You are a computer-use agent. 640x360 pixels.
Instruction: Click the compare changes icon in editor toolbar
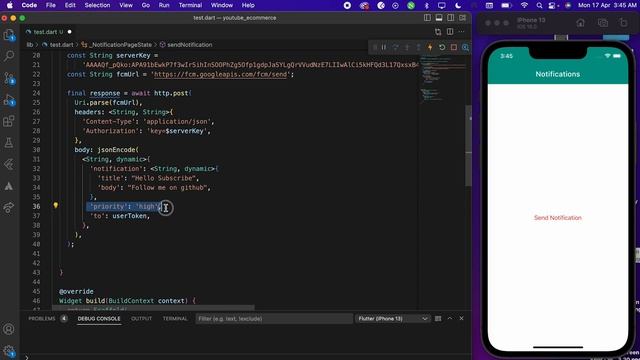pyautogui.click(x=438, y=31)
